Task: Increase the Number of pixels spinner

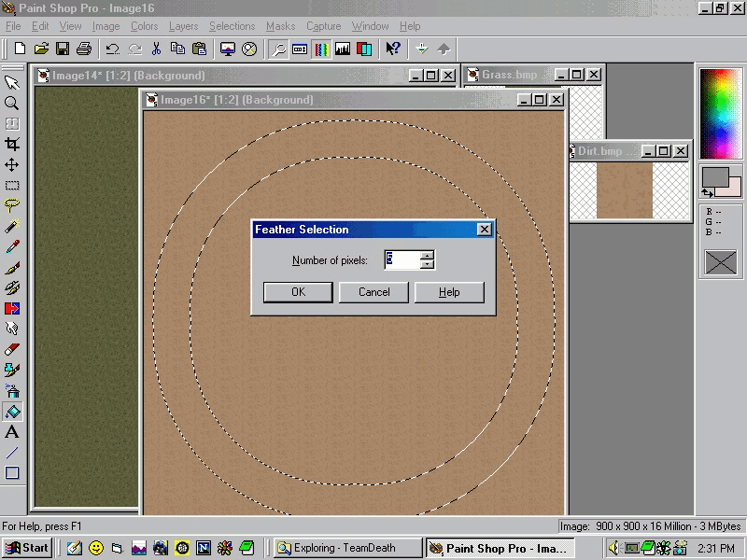Action: [x=427, y=256]
